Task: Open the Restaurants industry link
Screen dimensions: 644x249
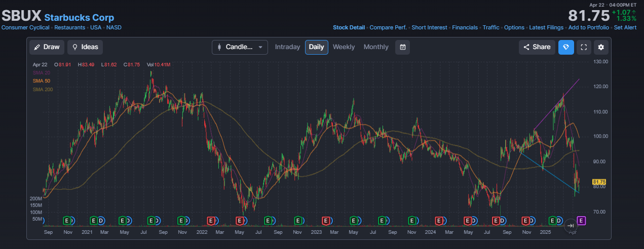Action: coord(70,27)
